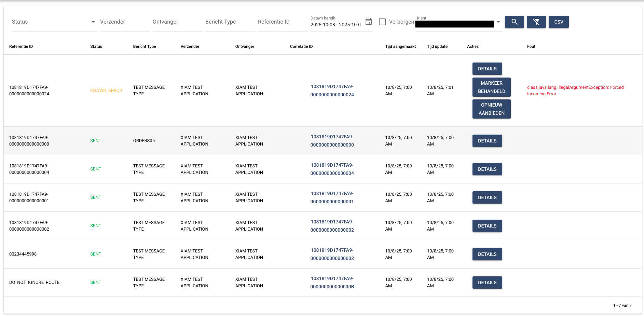
Task: Open the date range calendar icon
Action: coord(369,22)
